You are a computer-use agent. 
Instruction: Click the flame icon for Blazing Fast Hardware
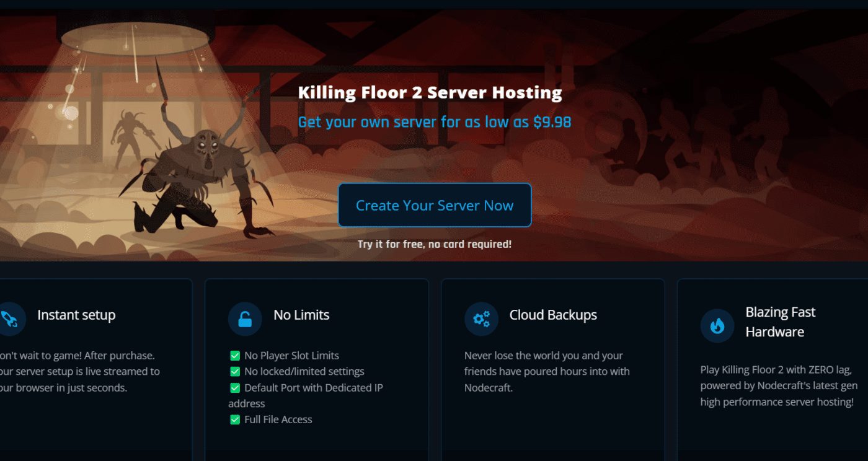point(717,325)
